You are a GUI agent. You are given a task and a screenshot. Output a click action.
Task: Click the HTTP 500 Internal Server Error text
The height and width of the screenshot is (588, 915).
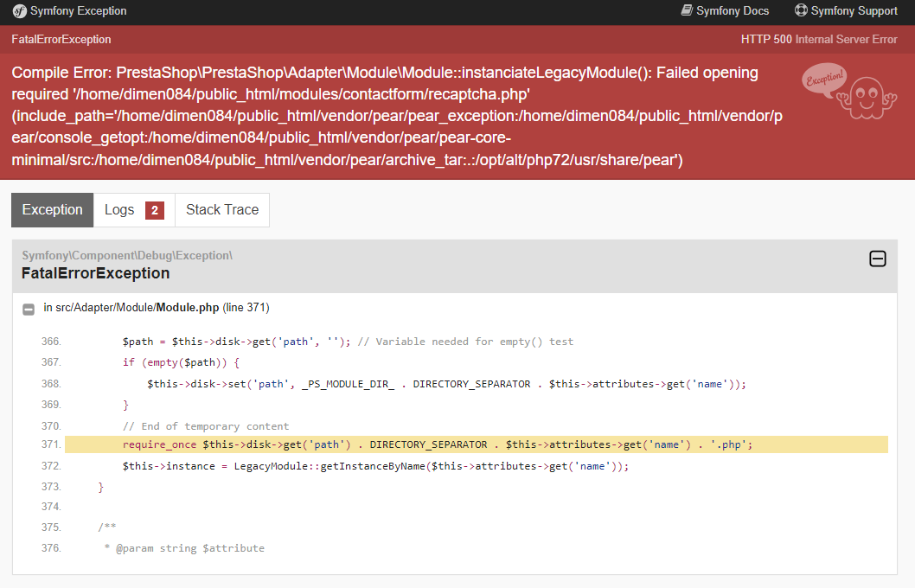819,40
